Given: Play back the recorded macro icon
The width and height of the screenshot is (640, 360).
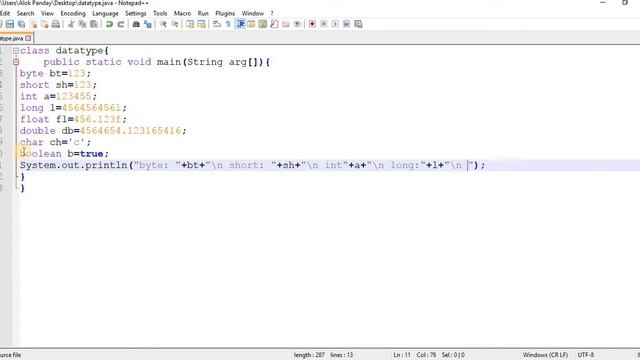Looking at the screenshot, I should pos(335,24).
